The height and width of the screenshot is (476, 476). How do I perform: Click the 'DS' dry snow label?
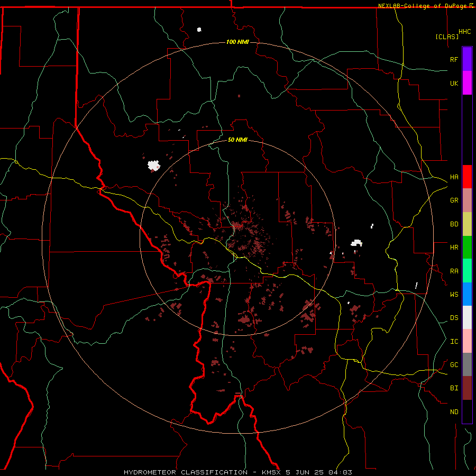pos(454,318)
